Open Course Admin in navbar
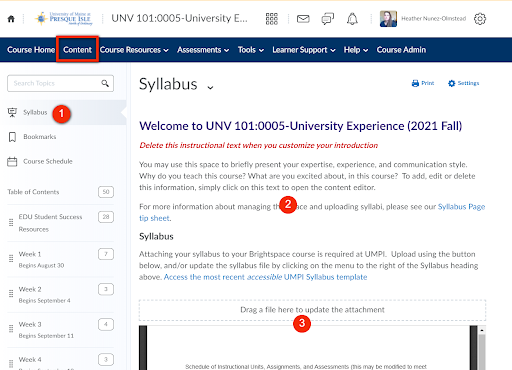This screenshot has width=512, height=370. (401, 50)
